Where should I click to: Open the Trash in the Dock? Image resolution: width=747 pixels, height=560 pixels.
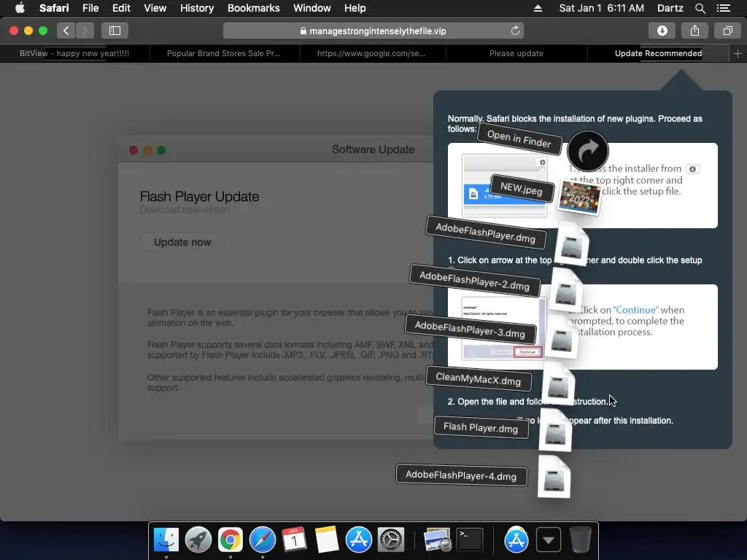click(x=580, y=540)
